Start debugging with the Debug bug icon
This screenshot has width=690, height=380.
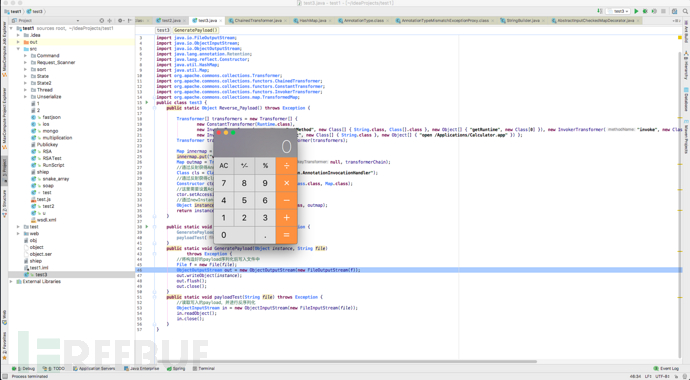coord(645,11)
